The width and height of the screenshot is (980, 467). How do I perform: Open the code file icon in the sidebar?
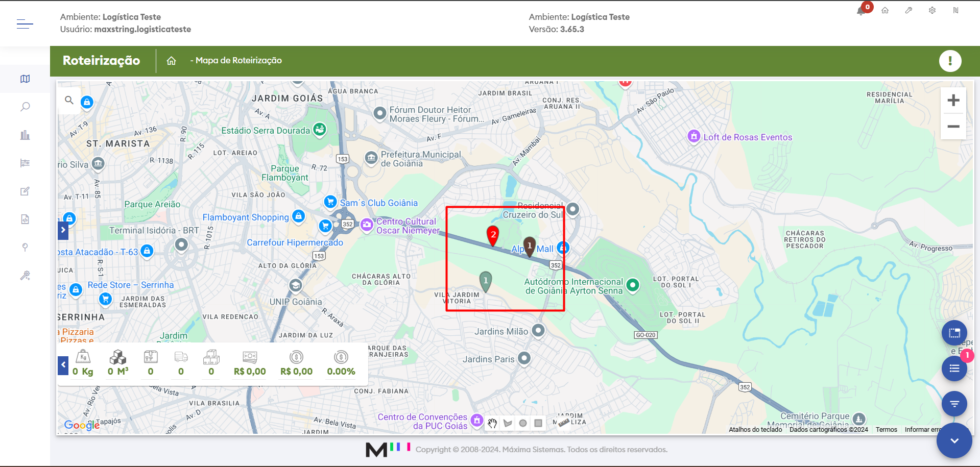(25, 219)
